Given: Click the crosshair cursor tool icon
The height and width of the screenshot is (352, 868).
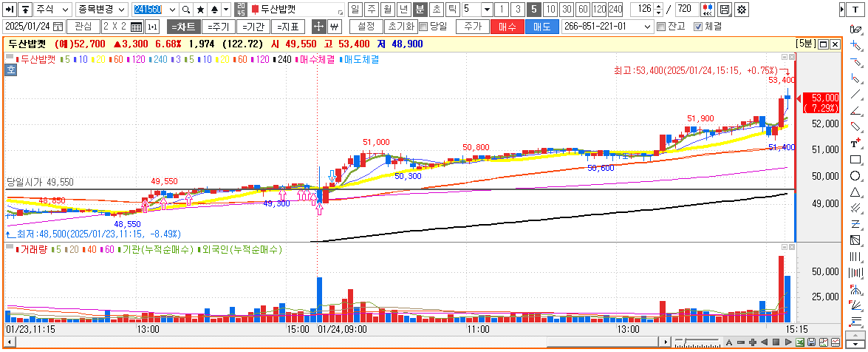Looking at the screenshot, I should 318,27.
